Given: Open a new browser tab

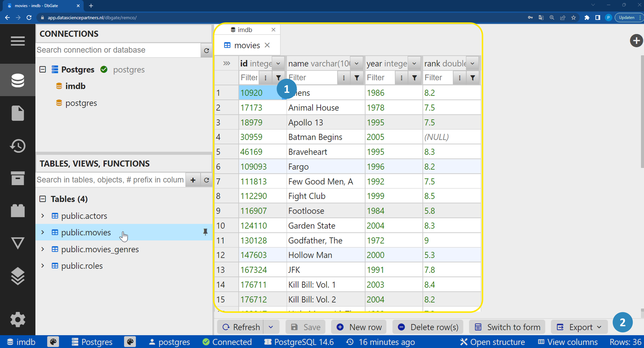Looking at the screenshot, I should [x=91, y=5].
